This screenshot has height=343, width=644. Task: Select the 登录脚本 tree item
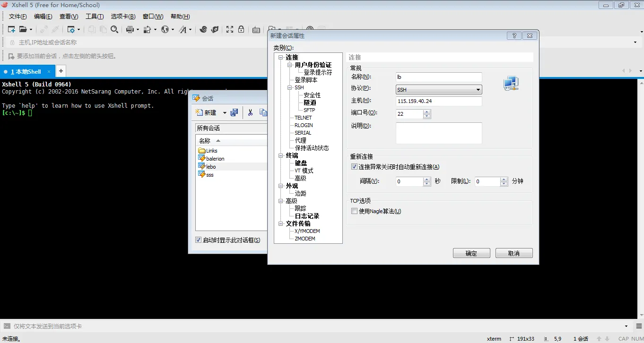(306, 80)
